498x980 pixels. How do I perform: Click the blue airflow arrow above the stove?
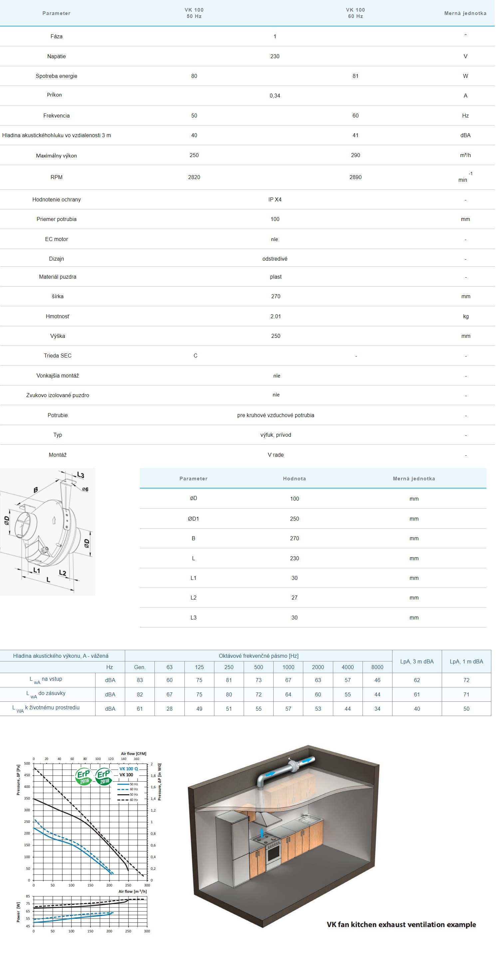[x=262, y=834]
